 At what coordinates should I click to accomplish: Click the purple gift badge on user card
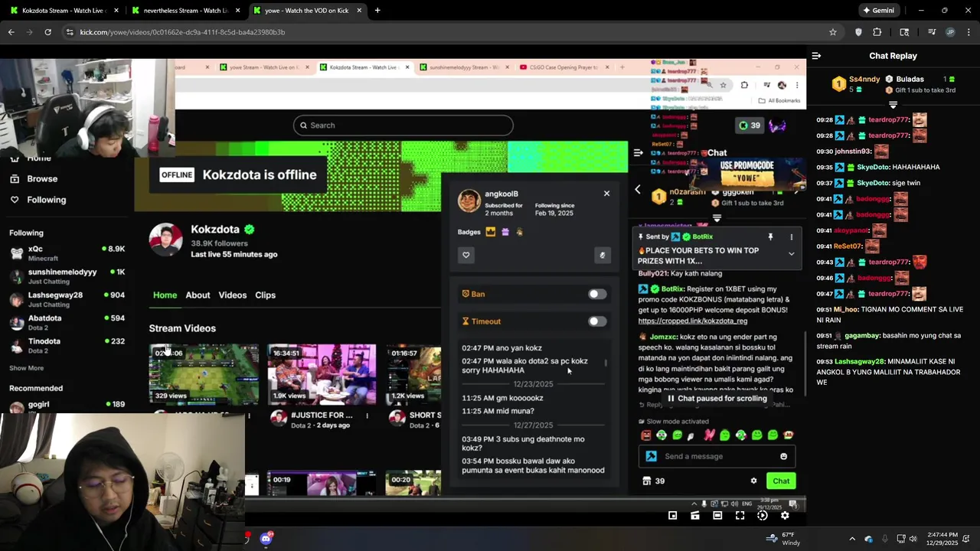505,232
